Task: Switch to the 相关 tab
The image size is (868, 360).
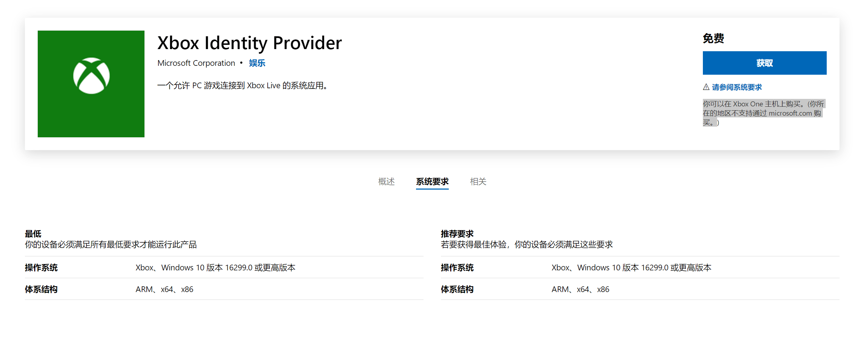Action: coord(478,181)
